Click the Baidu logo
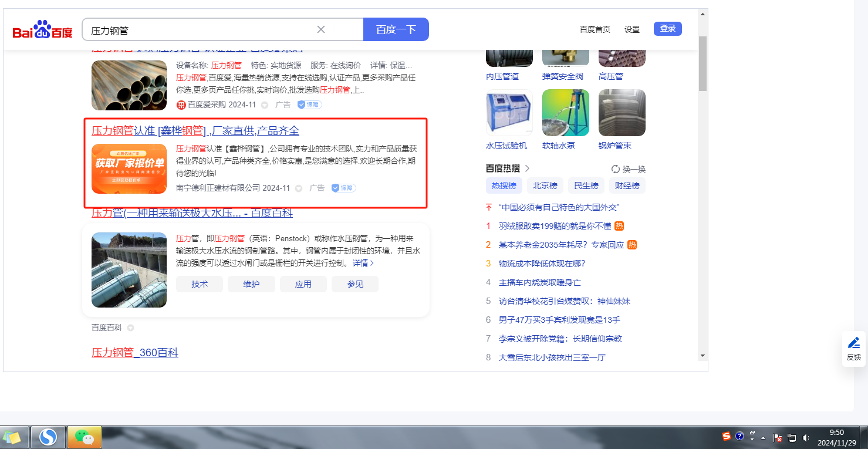Screen dimensions: 868x449 (43, 29)
